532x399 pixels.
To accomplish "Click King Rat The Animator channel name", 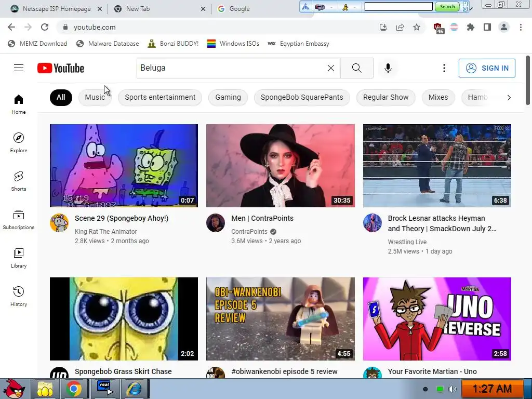I will [x=105, y=231].
